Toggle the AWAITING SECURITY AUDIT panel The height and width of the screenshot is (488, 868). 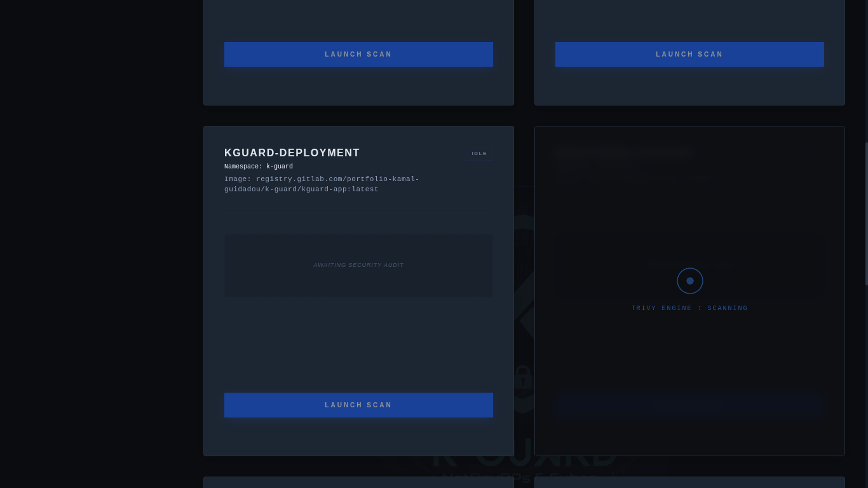[358, 265]
